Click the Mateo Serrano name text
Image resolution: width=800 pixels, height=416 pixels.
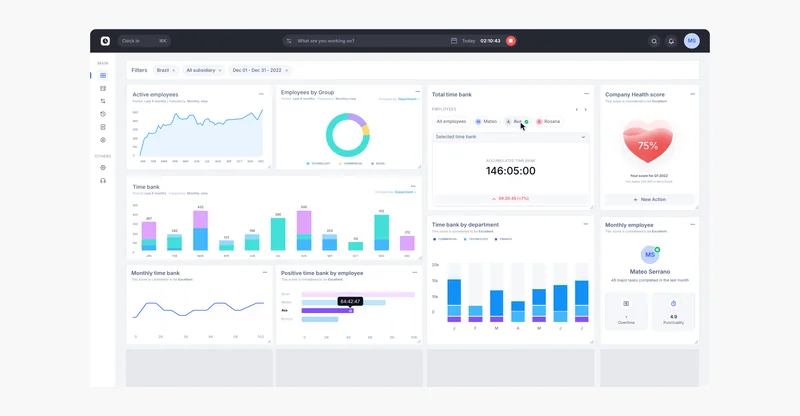(x=649, y=272)
